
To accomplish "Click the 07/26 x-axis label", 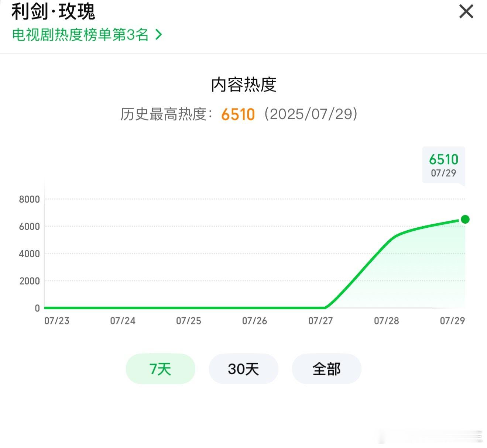I will pos(254,321).
